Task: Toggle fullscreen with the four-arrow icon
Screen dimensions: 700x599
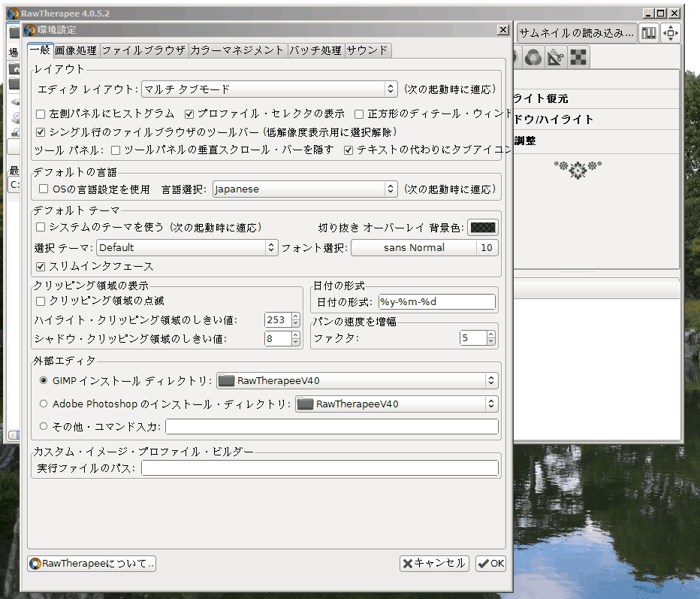Action: point(671,33)
